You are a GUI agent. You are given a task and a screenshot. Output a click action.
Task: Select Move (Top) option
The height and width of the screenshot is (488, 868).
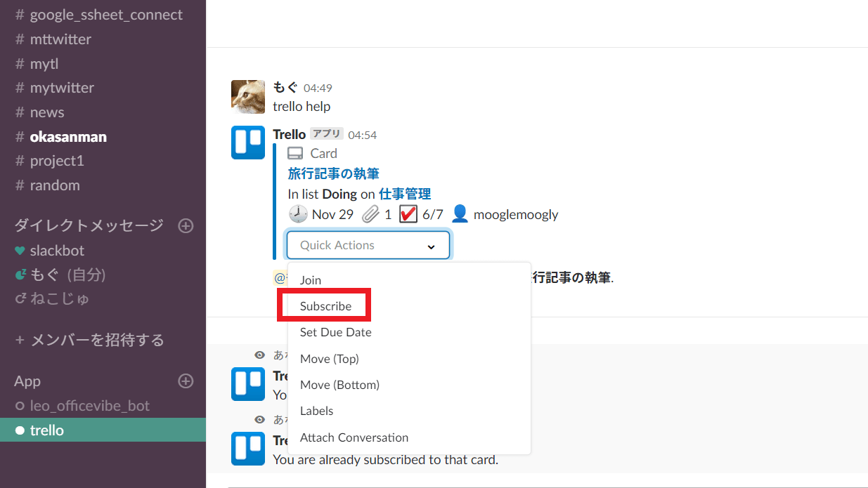pos(329,359)
